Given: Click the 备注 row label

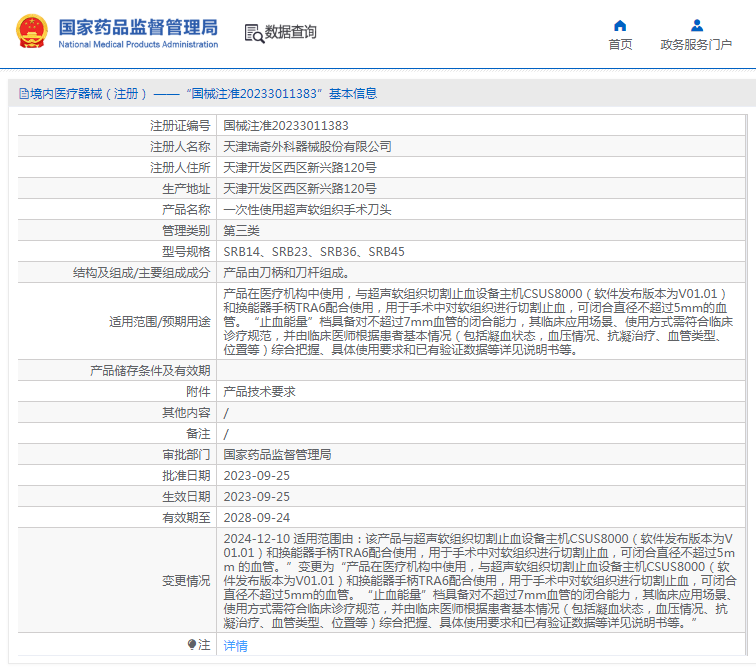Looking at the screenshot, I should 198,434.
